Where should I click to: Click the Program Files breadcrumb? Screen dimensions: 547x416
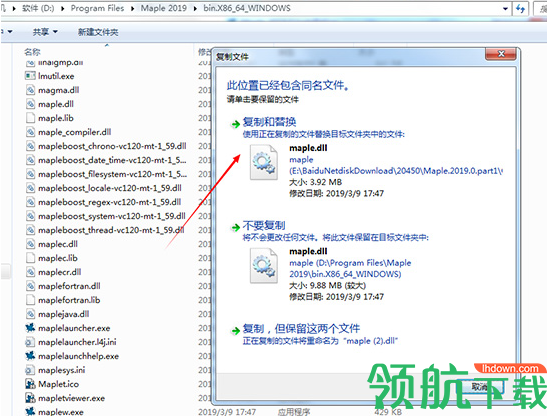pos(97,8)
